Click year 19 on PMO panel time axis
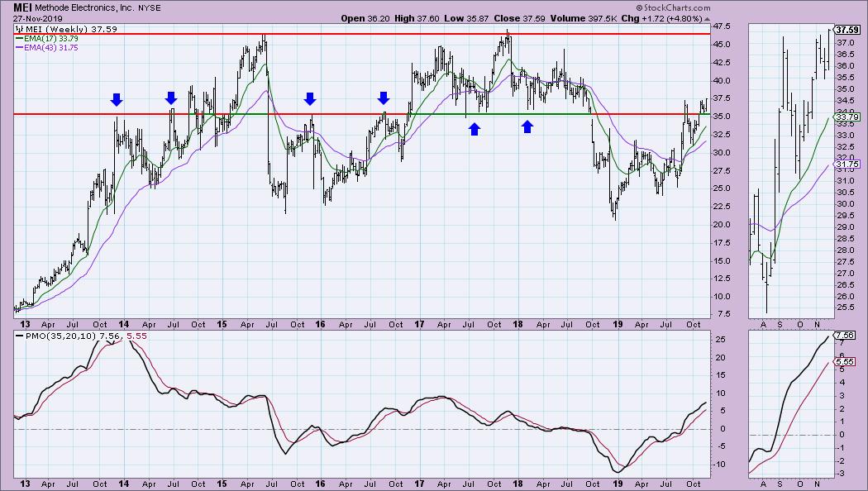 618,484
